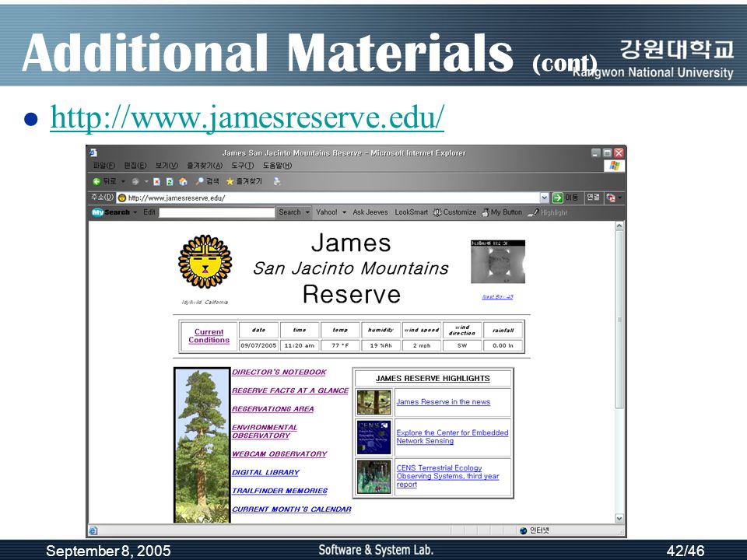This screenshot has width=747, height=560.
Task: Click the Go (이동) green arrow button
Action: 565,197
